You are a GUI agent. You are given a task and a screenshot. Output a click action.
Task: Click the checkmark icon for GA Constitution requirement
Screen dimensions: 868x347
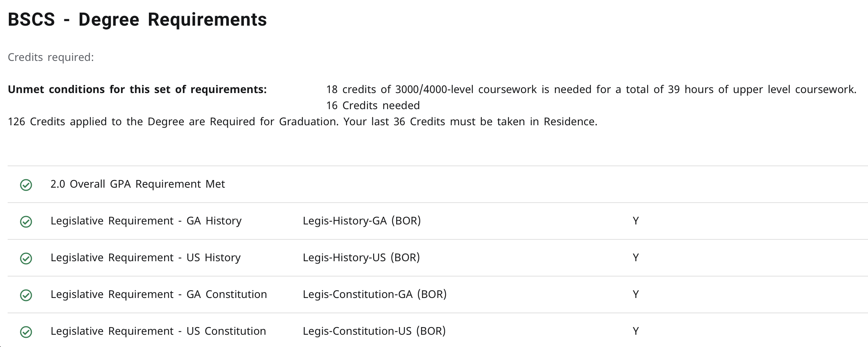pos(26,295)
